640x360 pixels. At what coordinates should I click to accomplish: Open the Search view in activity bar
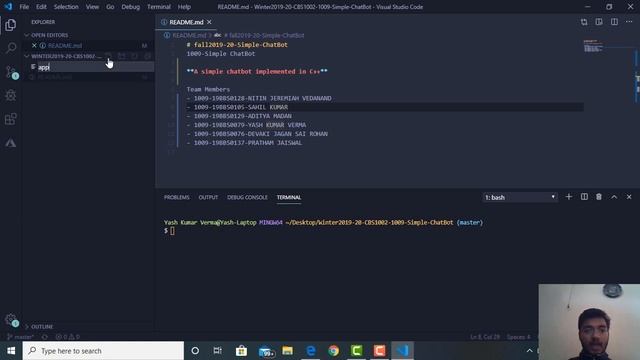coord(11,48)
